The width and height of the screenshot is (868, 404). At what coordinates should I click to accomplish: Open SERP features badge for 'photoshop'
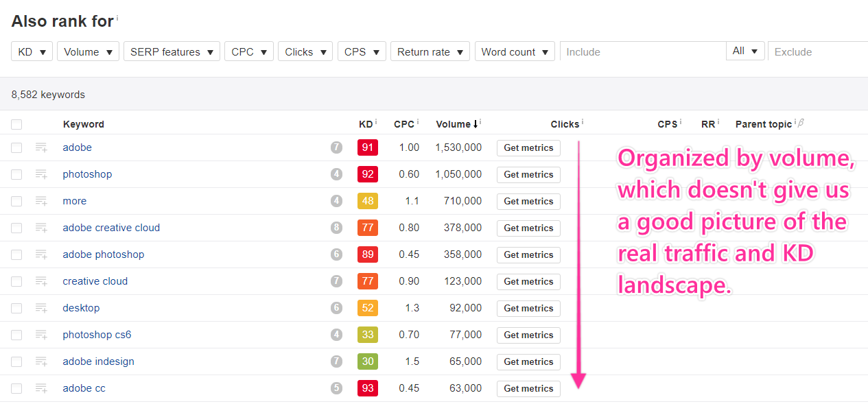pyautogui.click(x=336, y=174)
